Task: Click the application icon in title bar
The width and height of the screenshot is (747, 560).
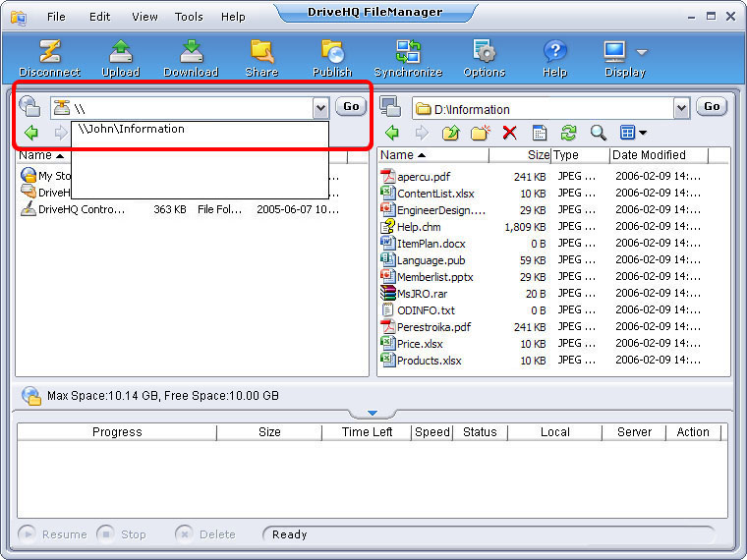Action: 19,18
